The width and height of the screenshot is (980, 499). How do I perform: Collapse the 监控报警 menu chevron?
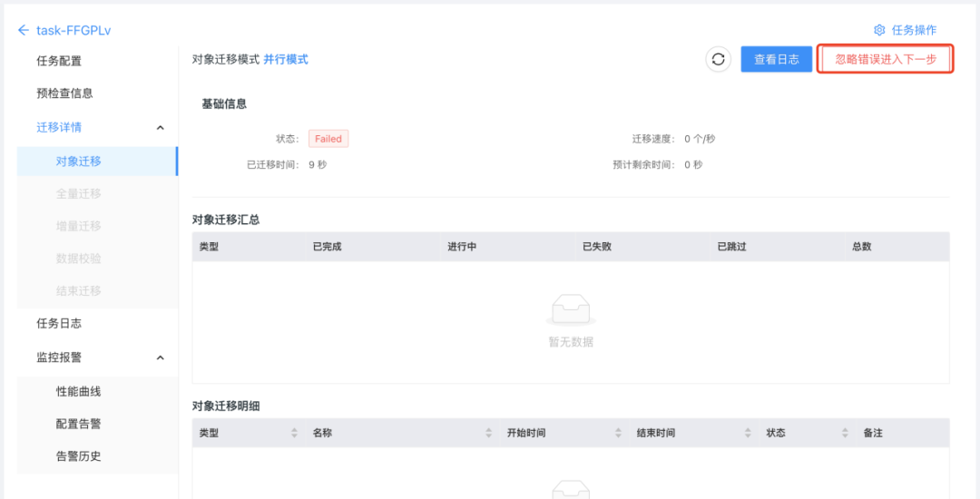(x=160, y=357)
